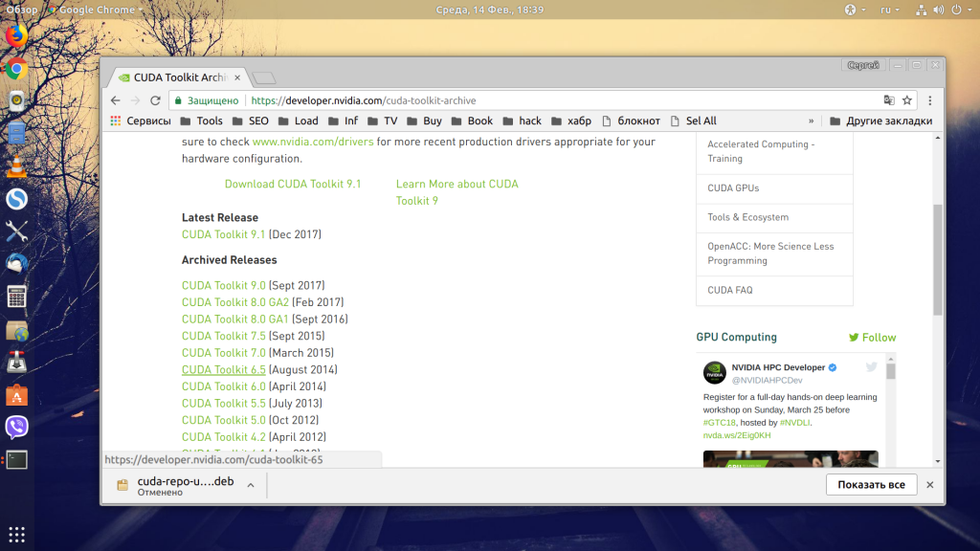Close the downloads bar
Viewport: 980px width, 551px height.
[930, 485]
